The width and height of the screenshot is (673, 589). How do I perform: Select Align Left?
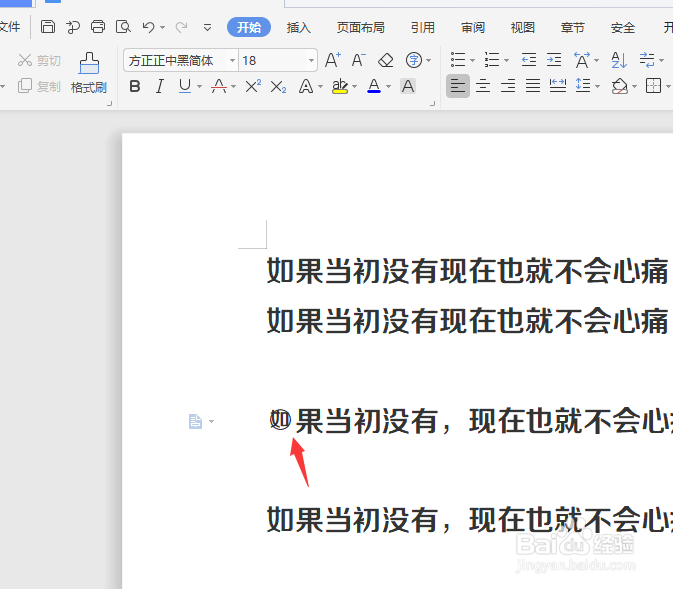tap(458, 86)
